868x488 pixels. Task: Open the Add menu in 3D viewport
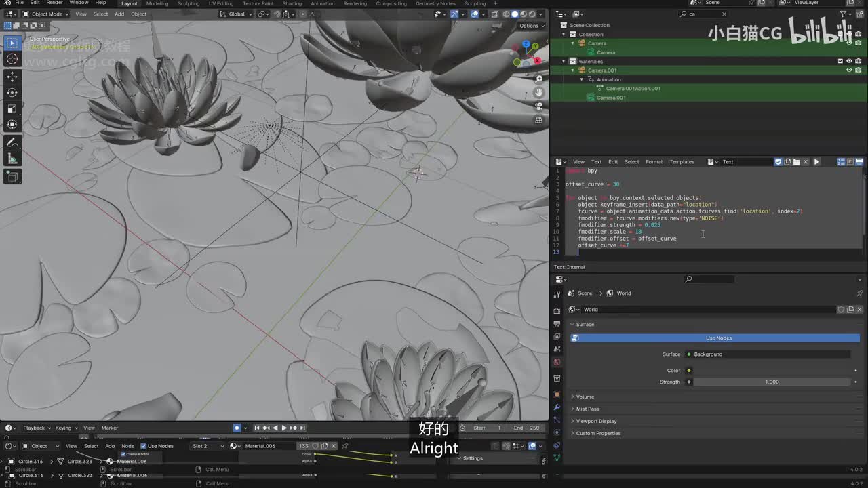pos(119,14)
